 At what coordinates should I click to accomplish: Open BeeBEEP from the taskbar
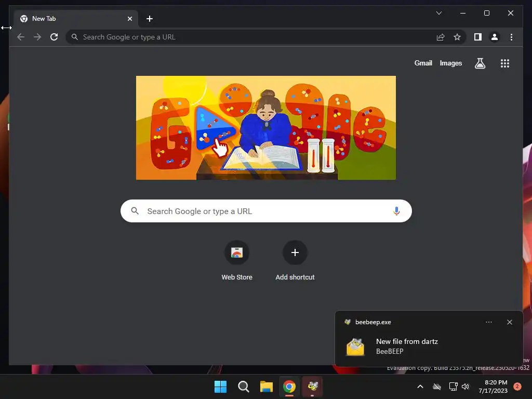pyautogui.click(x=312, y=387)
